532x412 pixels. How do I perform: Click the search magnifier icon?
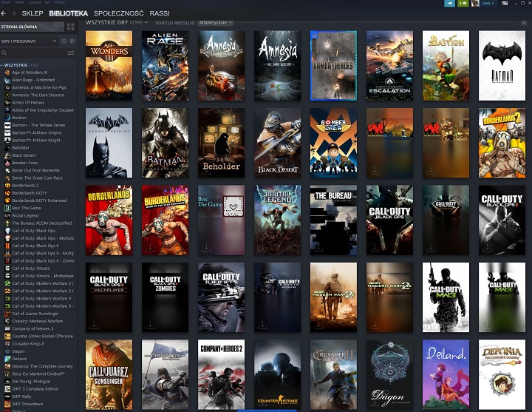tap(4, 53)
